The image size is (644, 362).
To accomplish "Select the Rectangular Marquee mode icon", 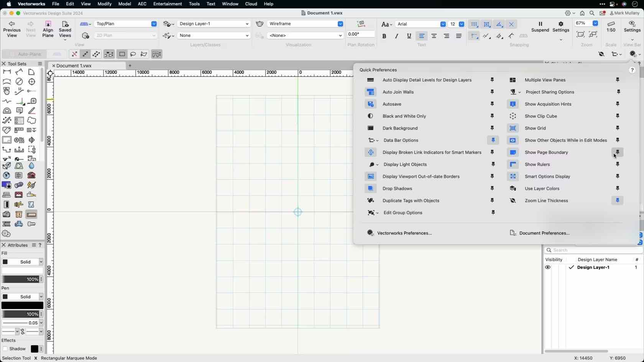I will pyautogui.click(x=122, y=54).
